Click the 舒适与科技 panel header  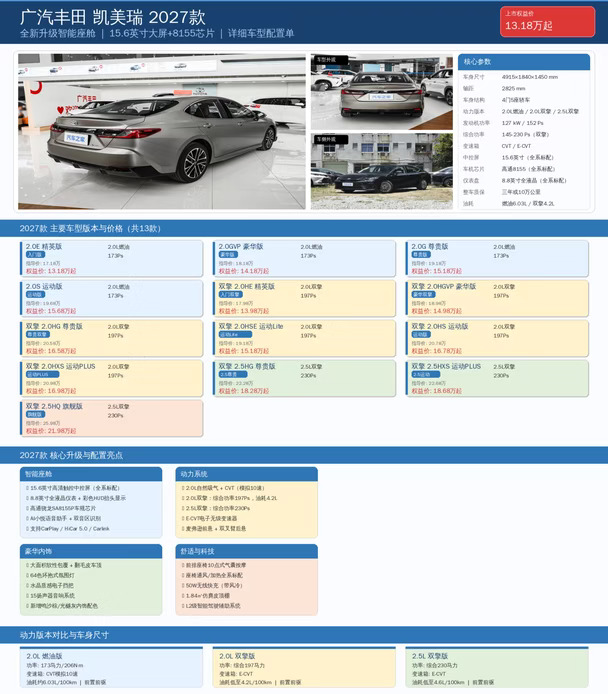[246, 551]
